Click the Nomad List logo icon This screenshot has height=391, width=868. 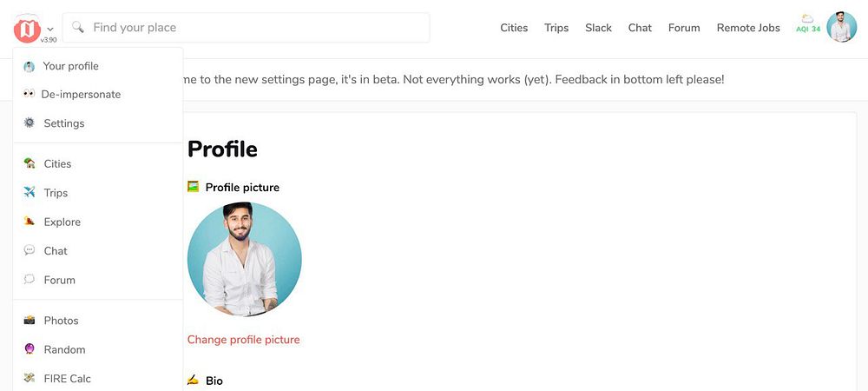coord(27,28)
